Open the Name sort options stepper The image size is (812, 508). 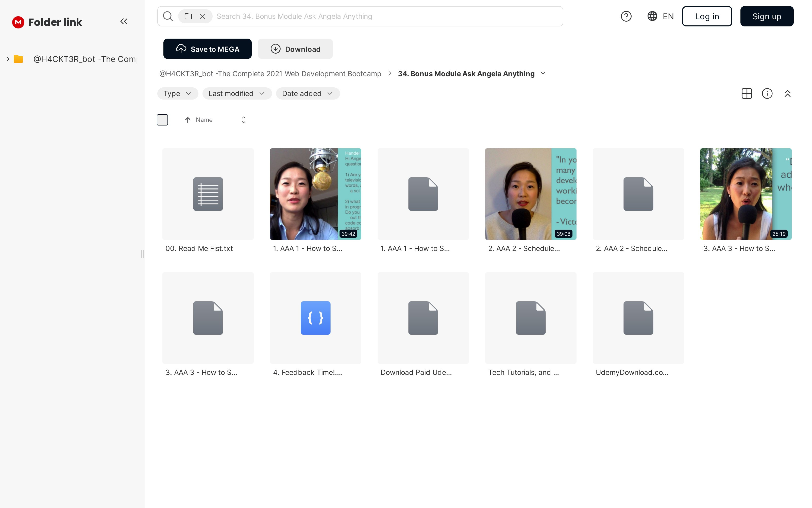pyautogui.click(x=244, y=120)
